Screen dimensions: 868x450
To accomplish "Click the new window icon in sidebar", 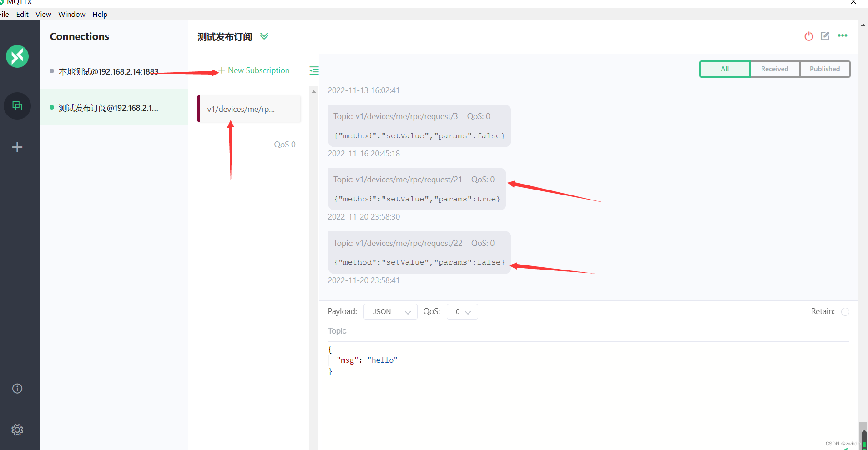I will [x=17, y=105].
